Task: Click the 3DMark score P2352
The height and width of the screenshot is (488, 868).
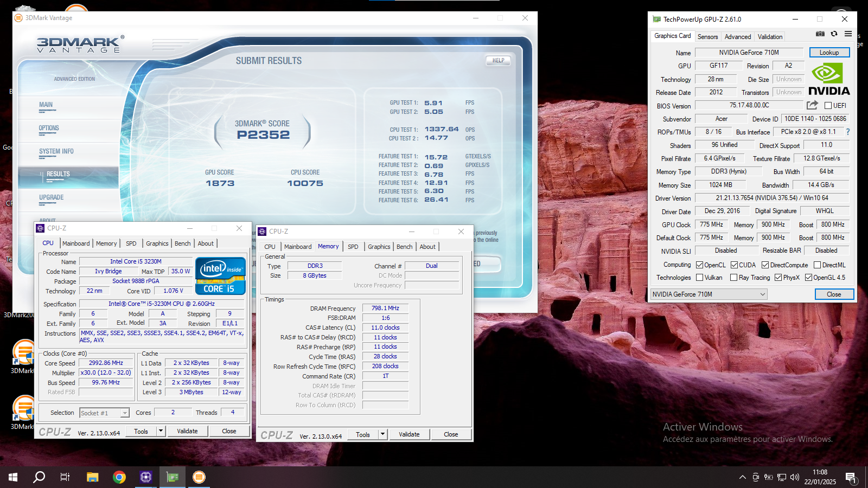Action: coord(263,135)
